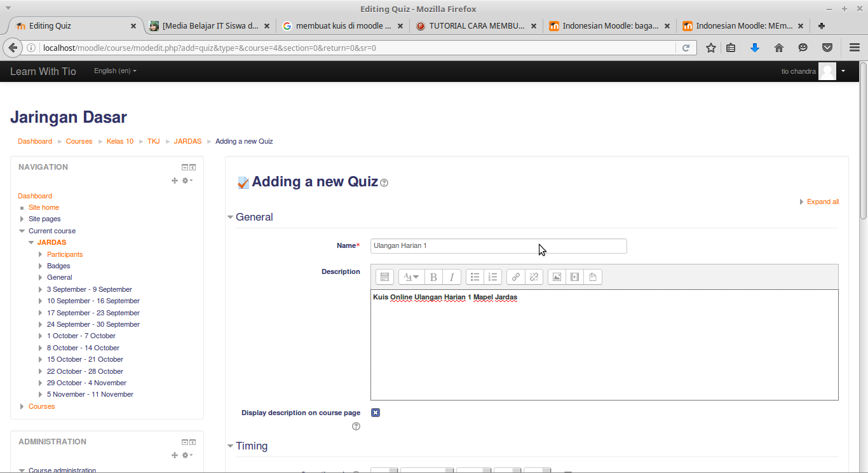Image resolution: width=868 pixels, height=473 pixels.
Task: Open the English language menu
Action: [x=114, y=71]
